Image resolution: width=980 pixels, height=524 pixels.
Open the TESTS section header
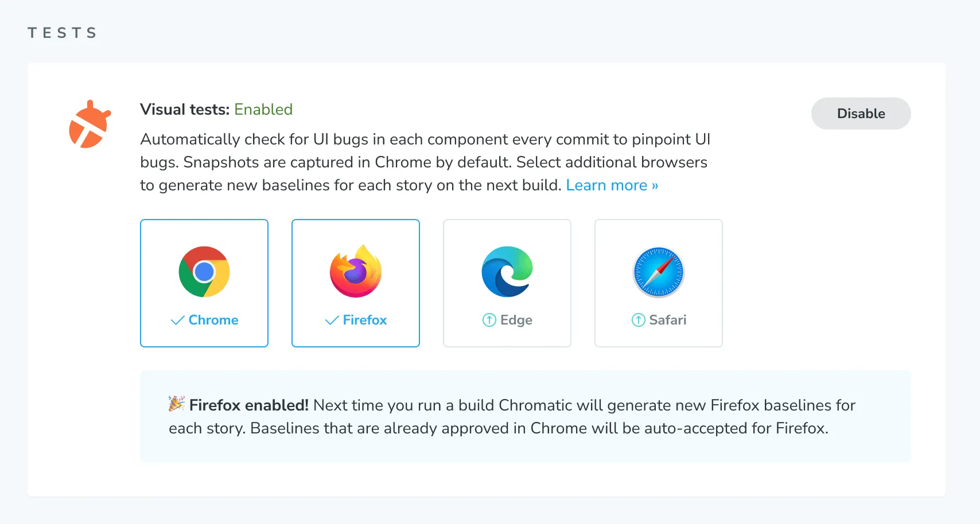pos(61,33)
